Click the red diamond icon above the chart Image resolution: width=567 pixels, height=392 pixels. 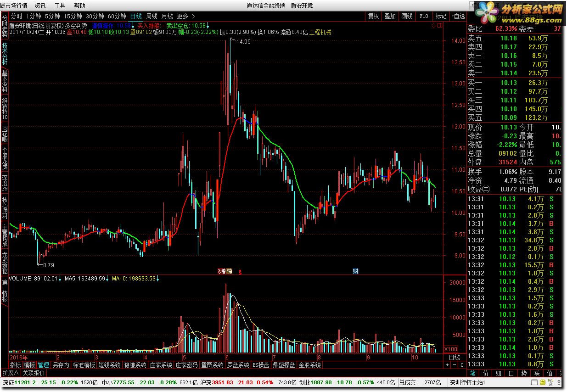click(433, 25)
